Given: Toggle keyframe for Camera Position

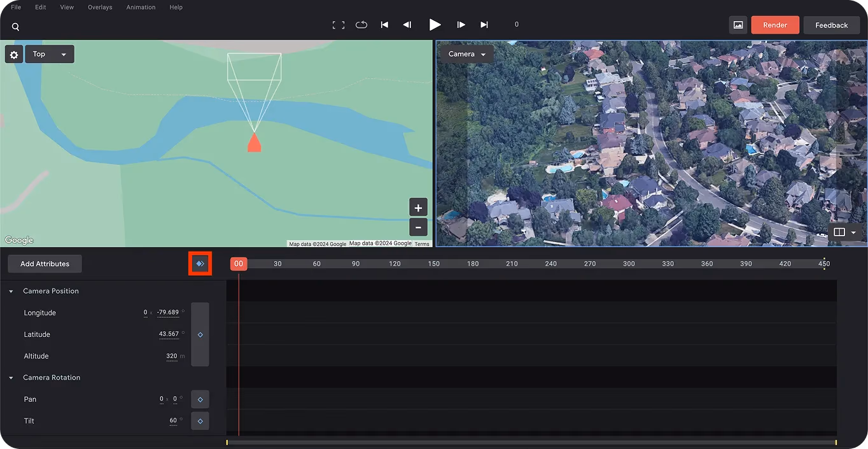Looking at the screenshot, I should [x=200, y=334].
